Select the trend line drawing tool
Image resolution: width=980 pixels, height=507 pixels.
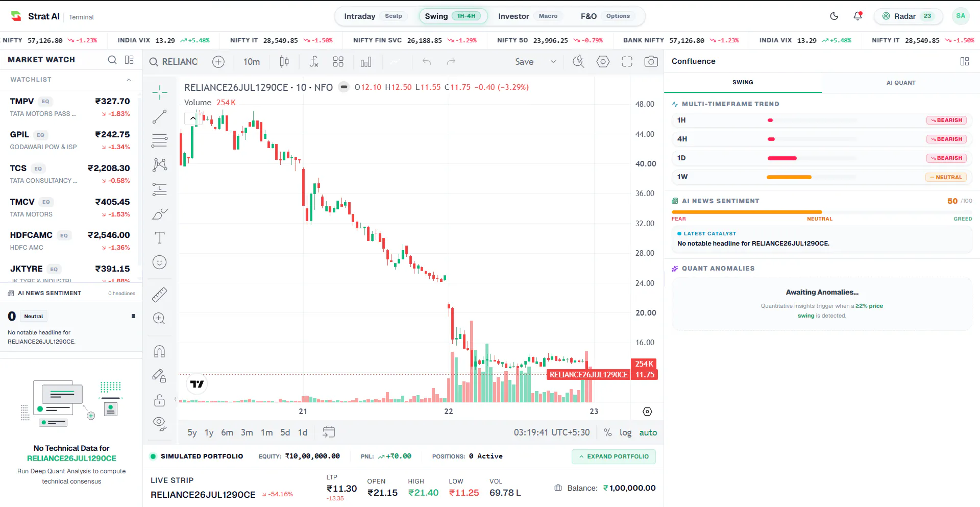(x=160, y=117)
